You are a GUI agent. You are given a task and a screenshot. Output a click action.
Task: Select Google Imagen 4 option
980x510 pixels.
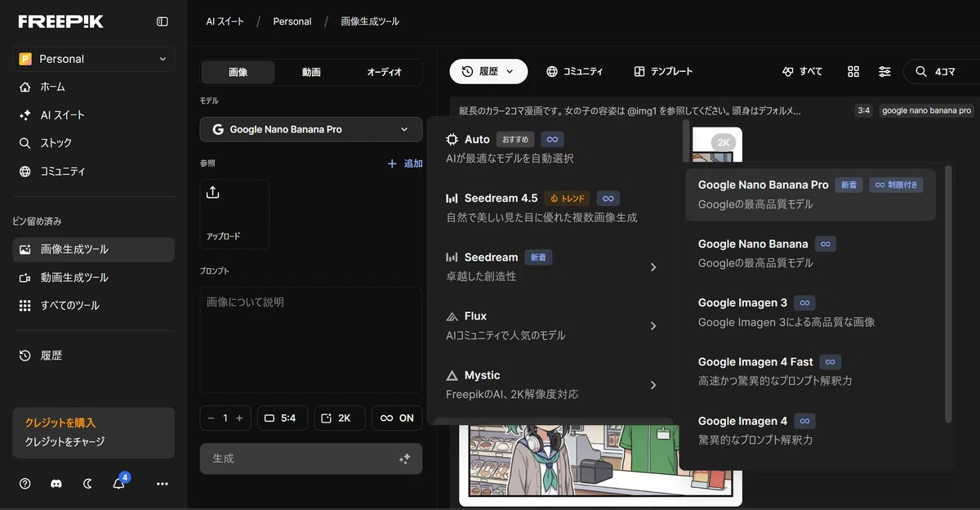[x=810, y=430]
